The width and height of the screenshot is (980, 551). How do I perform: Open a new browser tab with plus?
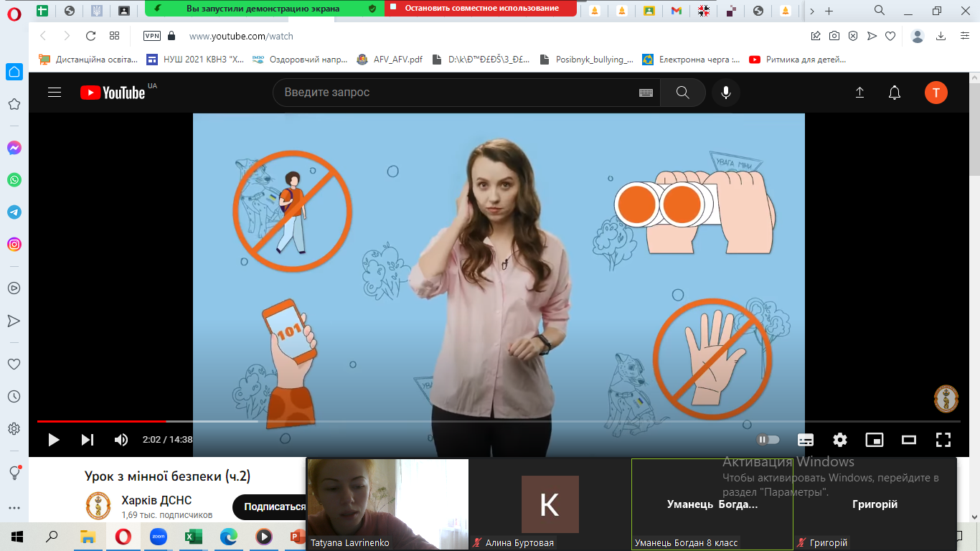pyautogui.click(x=829, y=11)
